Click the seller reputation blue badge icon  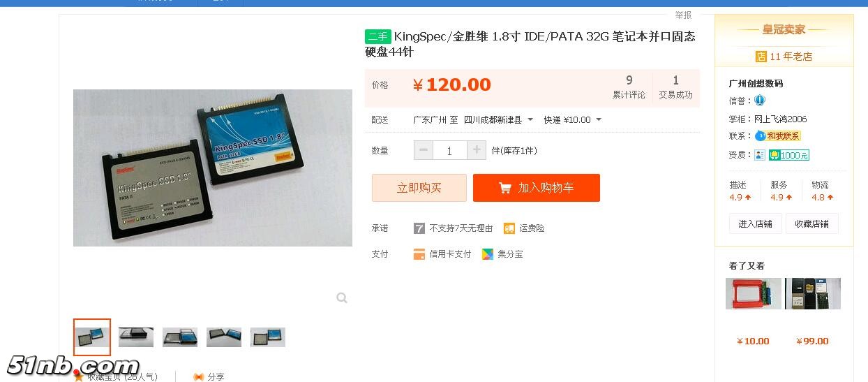(760, 101)
